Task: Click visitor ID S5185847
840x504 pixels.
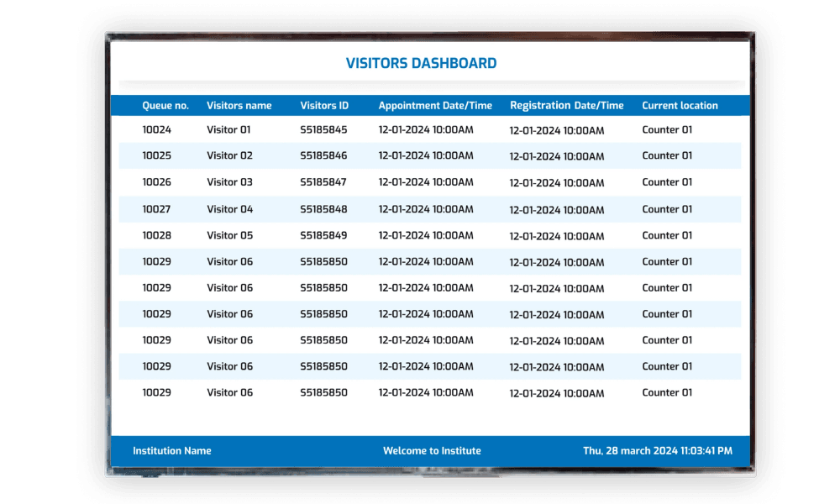Action: click(x=323, y=182)
